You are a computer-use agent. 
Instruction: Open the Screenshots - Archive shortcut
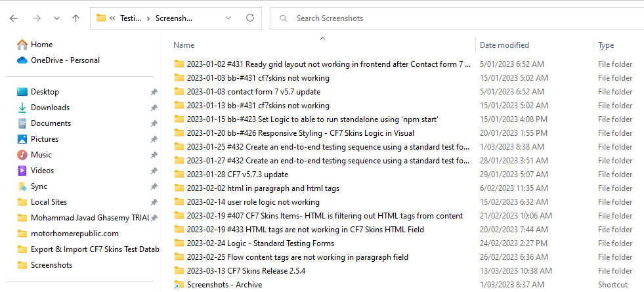(224, 285)
